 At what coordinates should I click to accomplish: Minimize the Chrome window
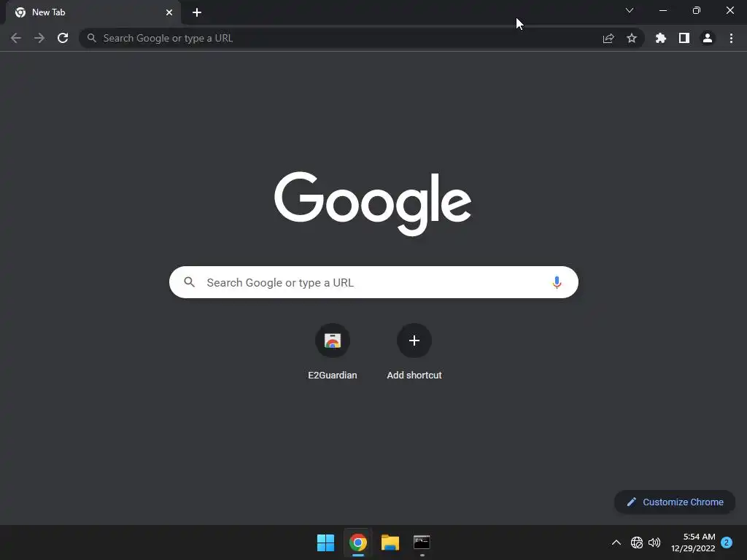(x=662, y=10)
